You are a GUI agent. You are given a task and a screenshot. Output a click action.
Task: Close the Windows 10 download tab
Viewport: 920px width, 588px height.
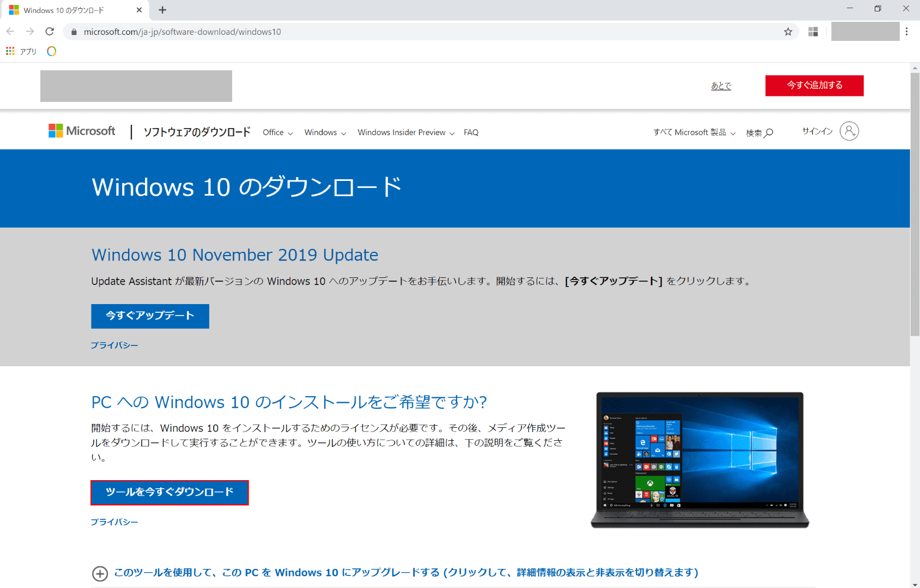pos(139,10)
